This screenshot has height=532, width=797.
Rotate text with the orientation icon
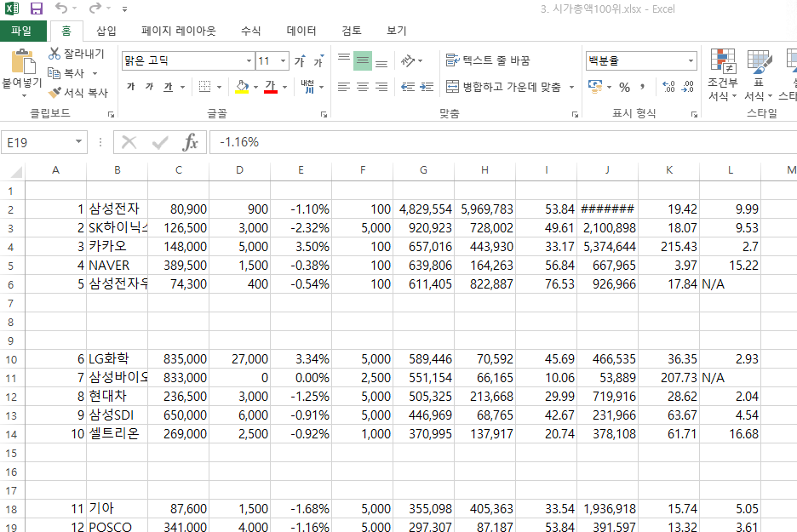click(x=408, y=60)
